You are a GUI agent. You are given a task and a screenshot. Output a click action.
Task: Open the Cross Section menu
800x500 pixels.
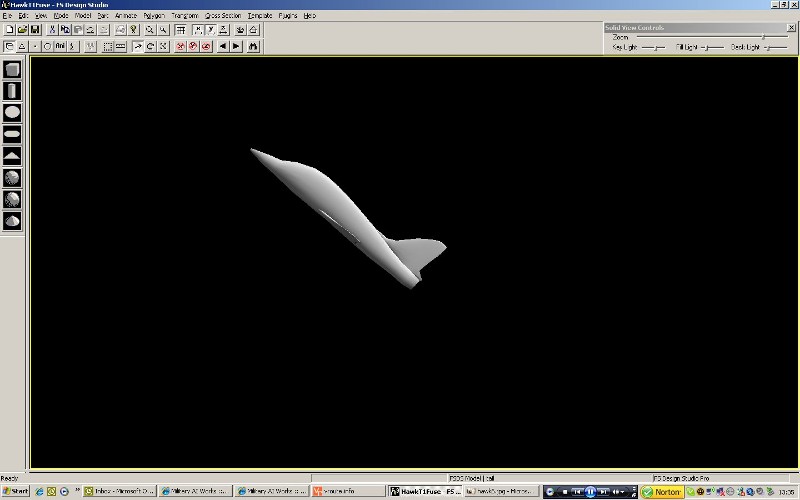click(x=223, y=16)
